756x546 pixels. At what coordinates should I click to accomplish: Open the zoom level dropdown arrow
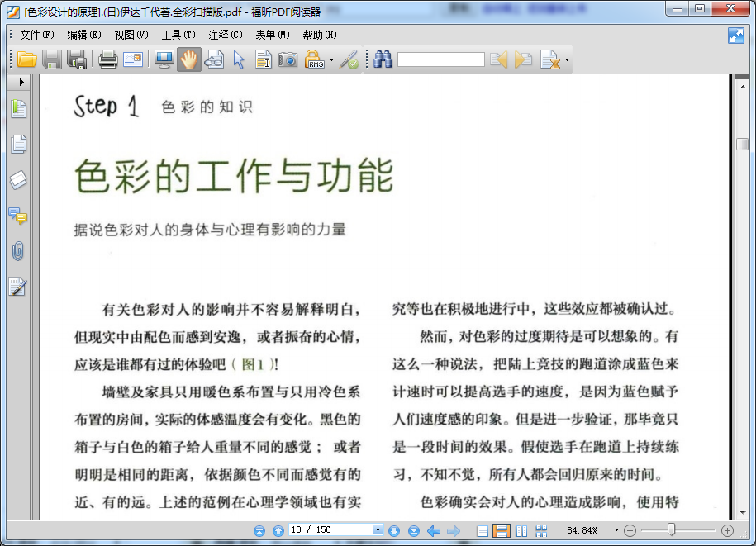click(616, 530)
